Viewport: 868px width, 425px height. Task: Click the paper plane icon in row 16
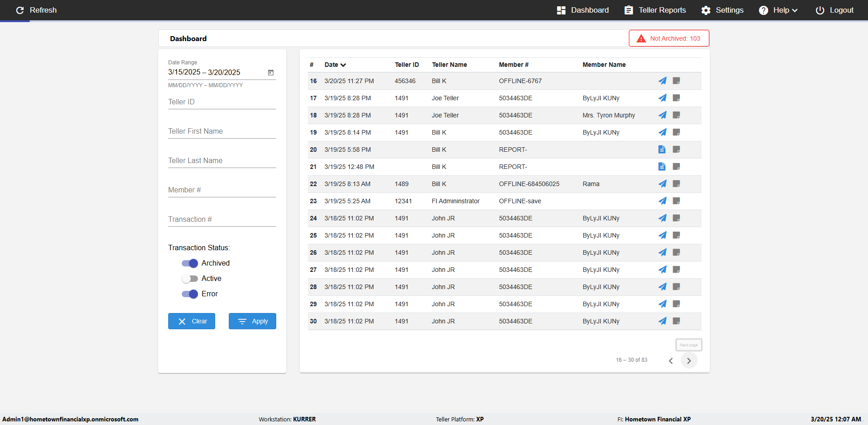point(662,81)
